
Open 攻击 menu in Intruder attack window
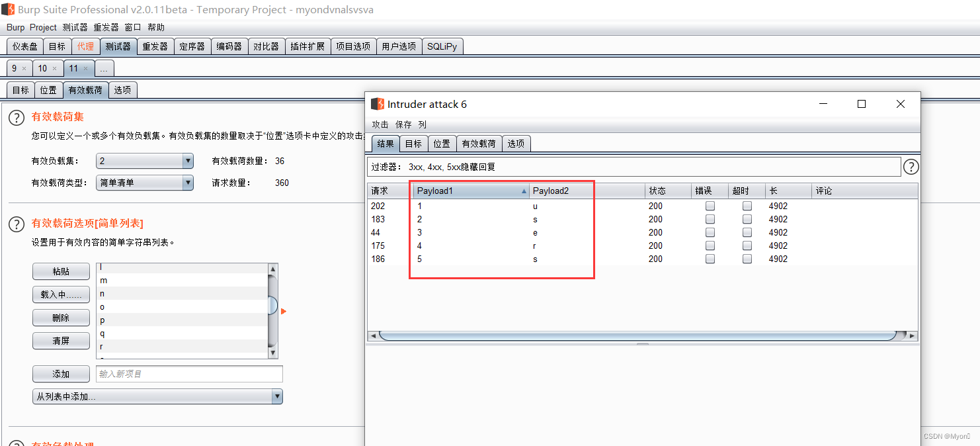tap(380, 124)
